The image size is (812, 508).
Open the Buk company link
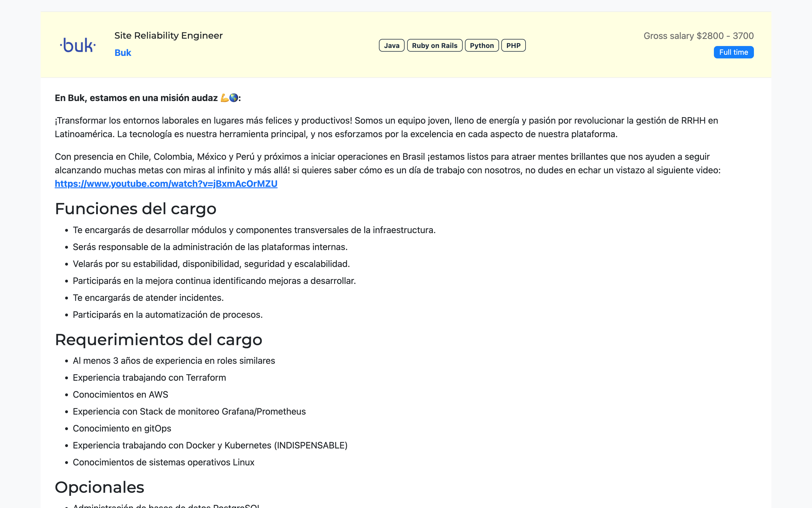pyautogui.click(x=123, y=53)
